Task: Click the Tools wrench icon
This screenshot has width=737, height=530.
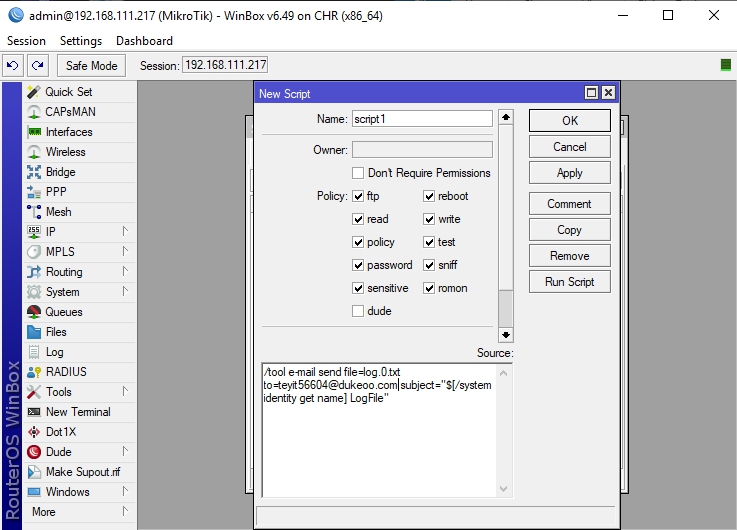Action: pyautogui.click(x=34, y=392)
